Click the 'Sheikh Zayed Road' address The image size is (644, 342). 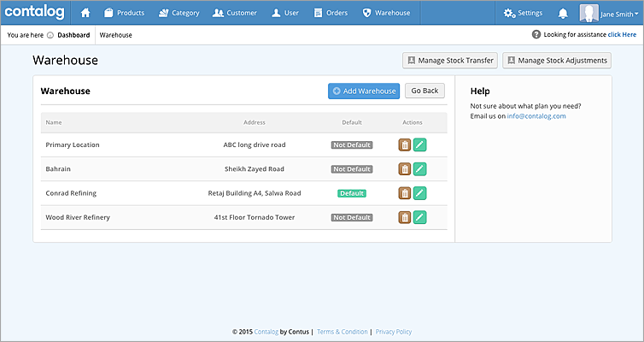coord(255,169)
